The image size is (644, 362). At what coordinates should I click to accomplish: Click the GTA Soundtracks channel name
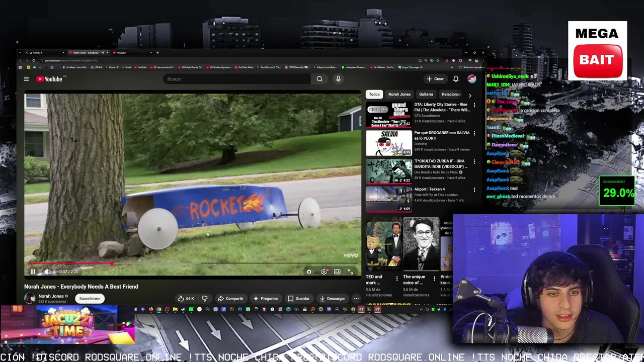pyautogui.click(x=427, y=116)
